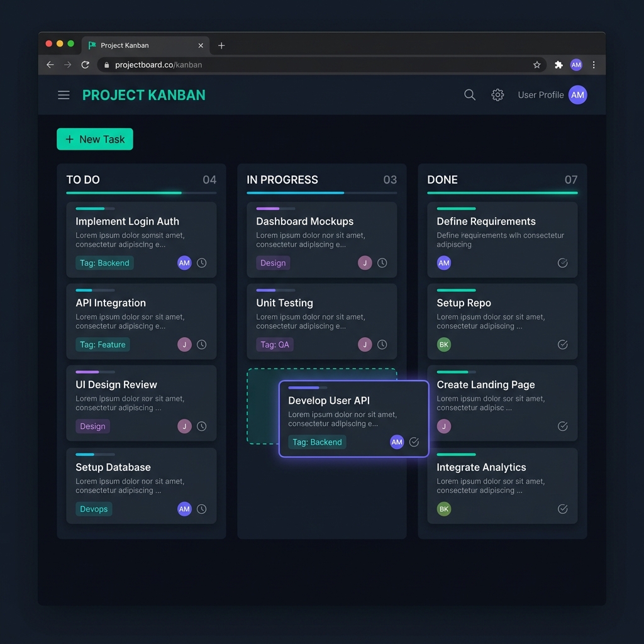Click the AM avatar on Implement Login Auth
Viewport: 644px width, 644px height.
(184, 263)
